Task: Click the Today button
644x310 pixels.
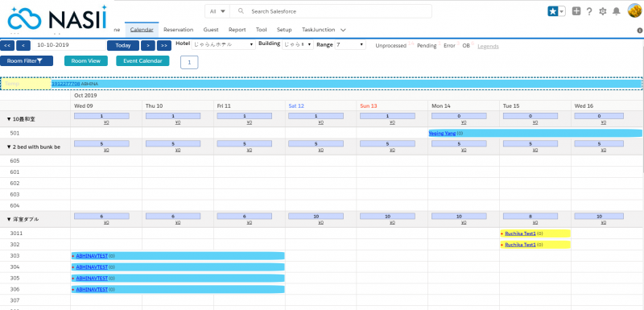Action: [123, 45]
